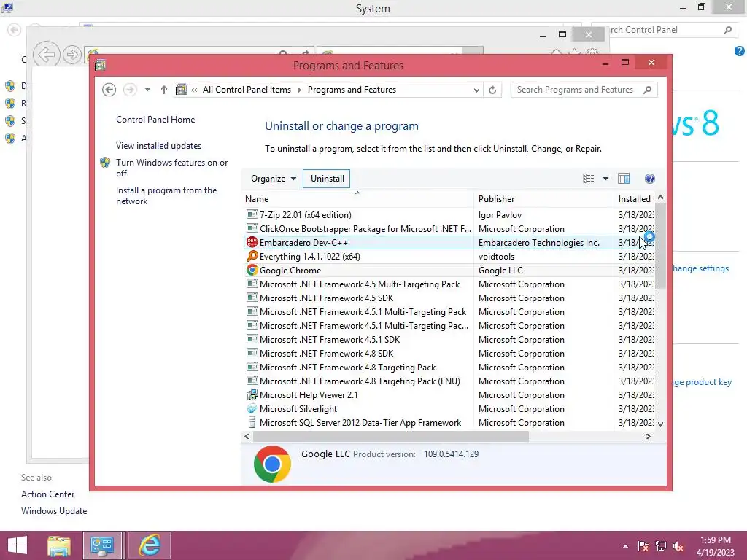The image size is (747, 560).
Task: Click the help icon in System window
Action: 740,51
